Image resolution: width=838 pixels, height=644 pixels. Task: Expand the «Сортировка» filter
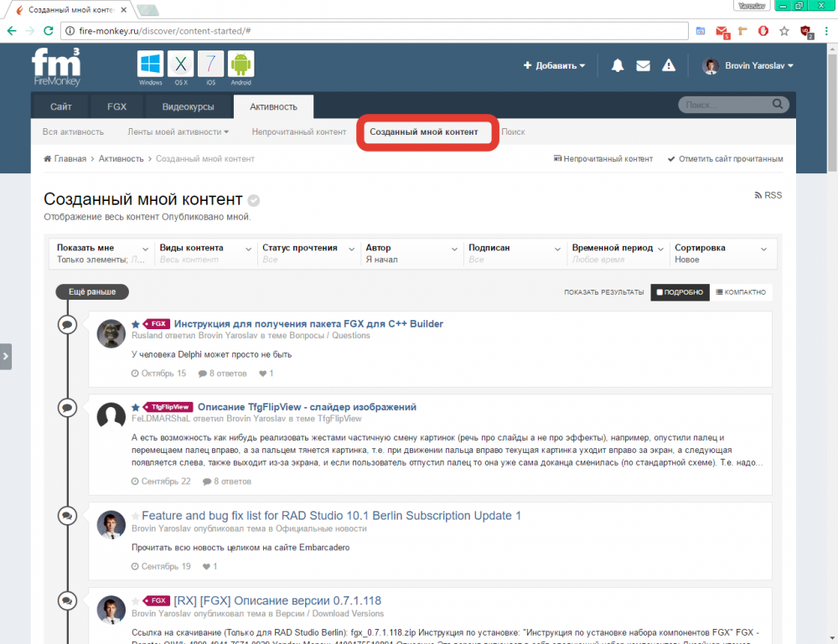[721, 254]
